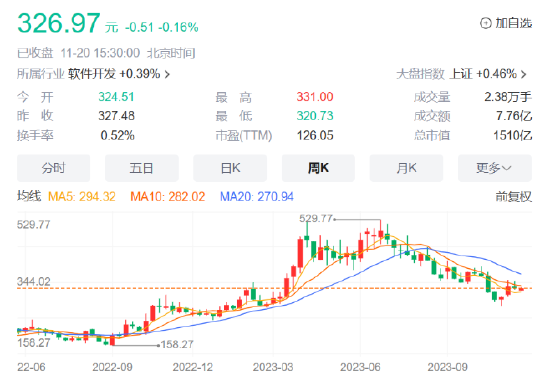
Task: Click the 2023-09 x-axis date label
Action: (x=447, y=367)
